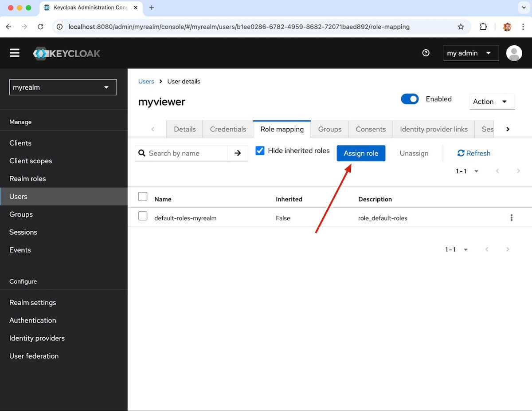Select the Keycloak Administration Console browser tab
This screenshot has height=411, width=532.
91,8
